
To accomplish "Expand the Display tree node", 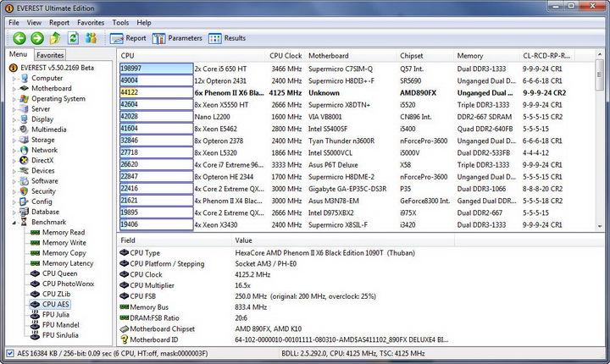I will [x=14, y=119].
